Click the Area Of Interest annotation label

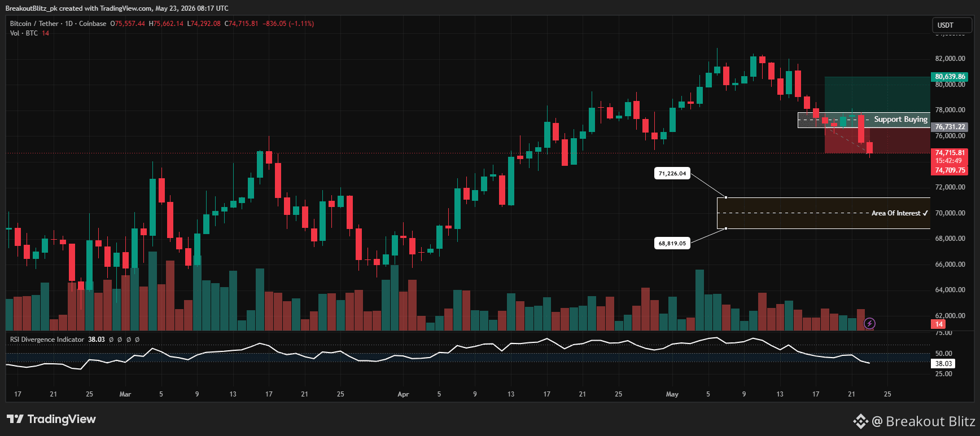(899, 213)
